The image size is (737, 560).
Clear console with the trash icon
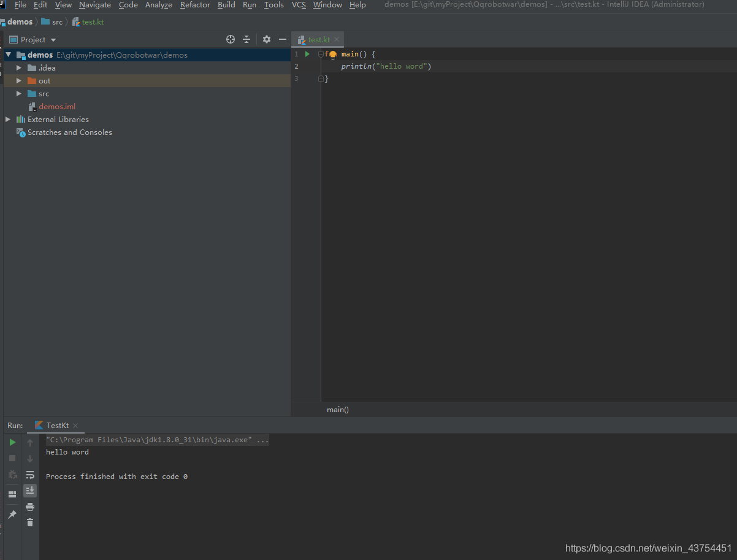click(30, 523)
